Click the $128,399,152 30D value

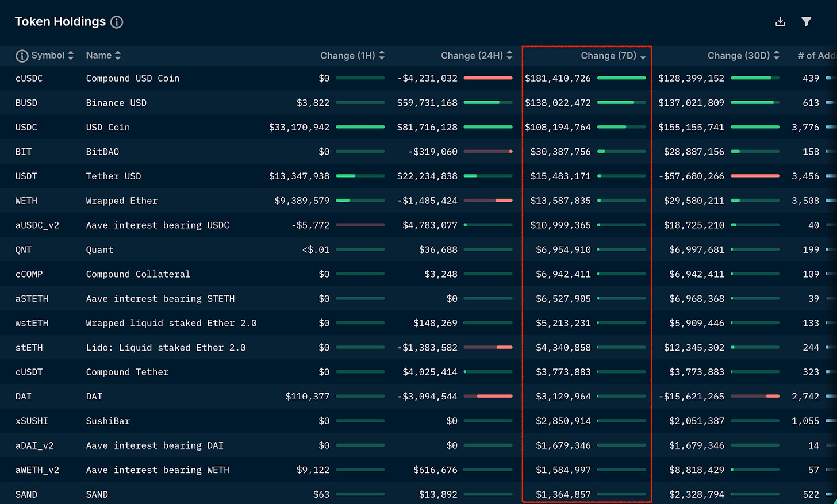click(691, 79)
